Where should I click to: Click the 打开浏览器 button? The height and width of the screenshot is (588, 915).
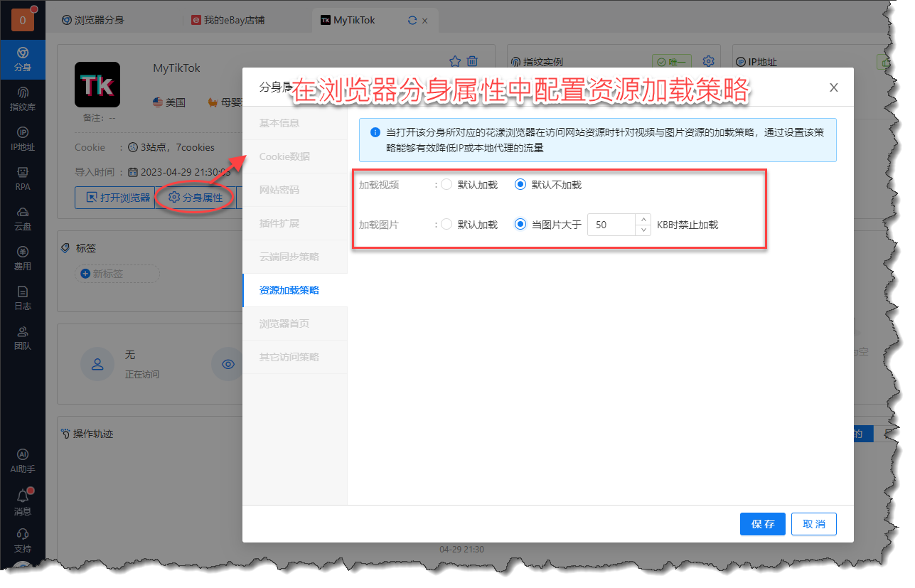click(114, 198)
